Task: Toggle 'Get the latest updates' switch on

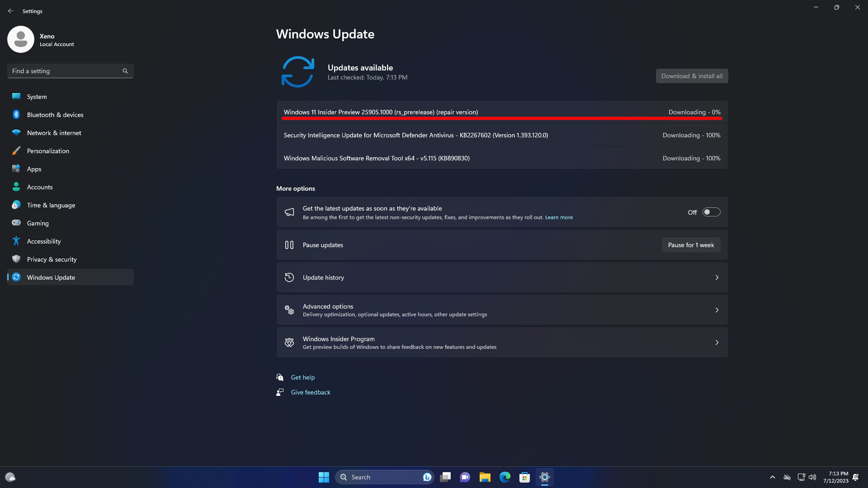Action: tap(711, 212)
